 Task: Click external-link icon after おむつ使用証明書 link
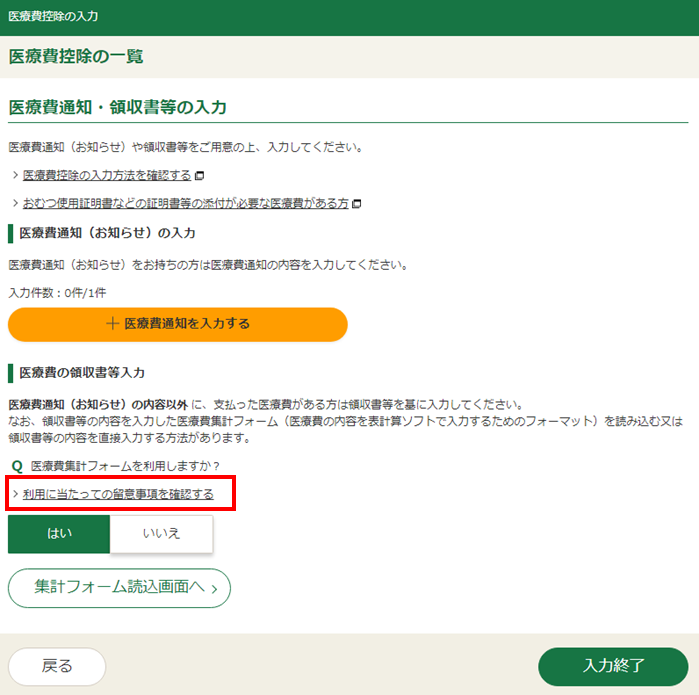[357, 204]
